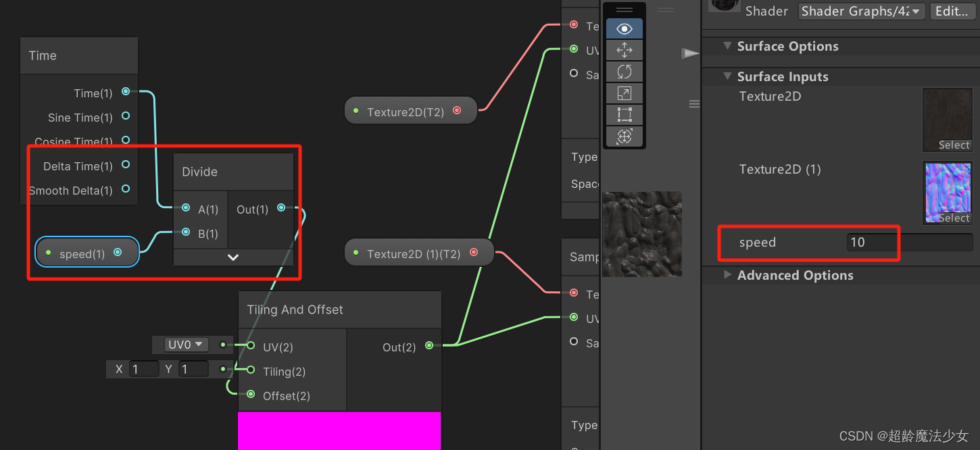Click the speed value field showing 10
This screenshot has width=980, height=450.
pos(871,242)
